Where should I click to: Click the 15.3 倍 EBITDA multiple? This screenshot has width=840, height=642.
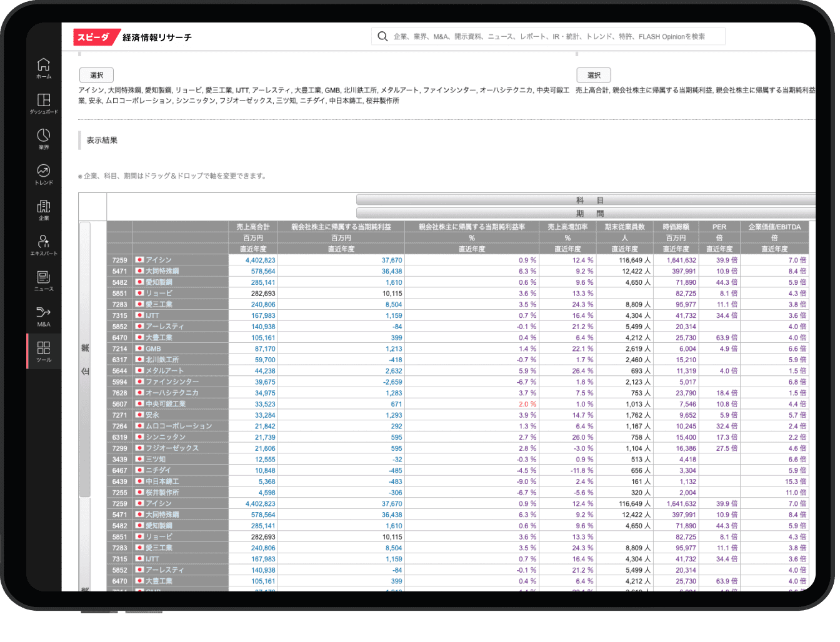[x=796, y=481]
